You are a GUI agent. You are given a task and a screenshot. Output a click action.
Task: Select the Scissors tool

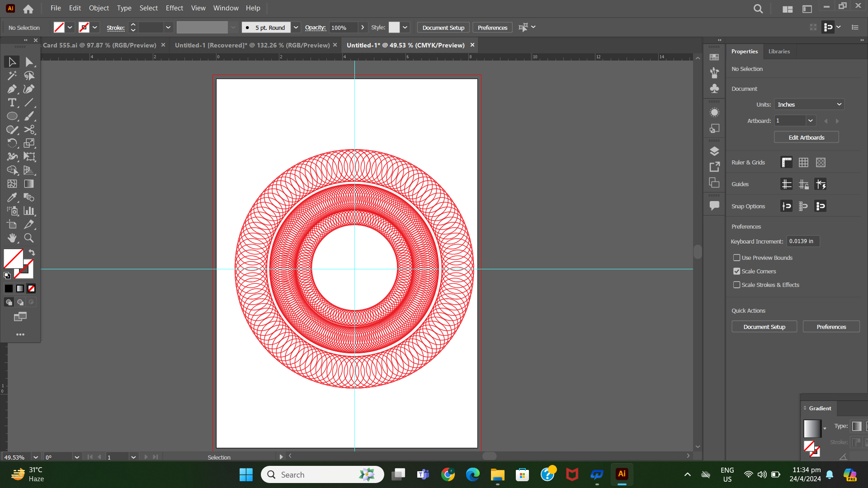click(29, 130)
